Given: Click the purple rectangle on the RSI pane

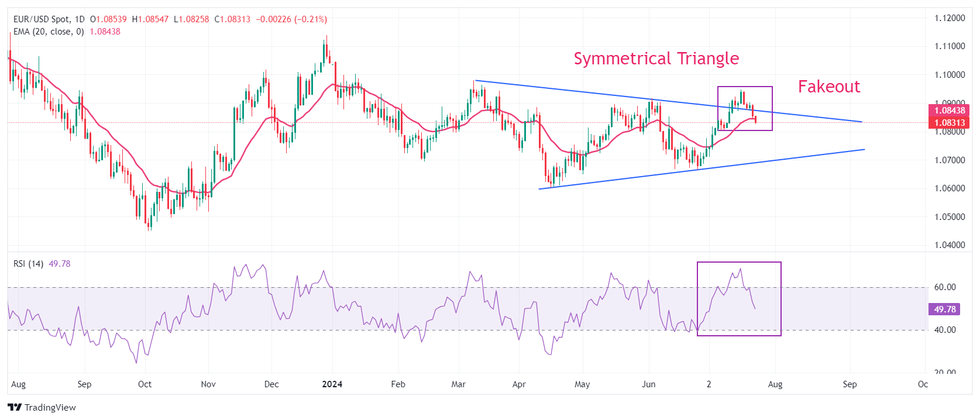Looking at the screenshot, I should (x=780, y=299).
